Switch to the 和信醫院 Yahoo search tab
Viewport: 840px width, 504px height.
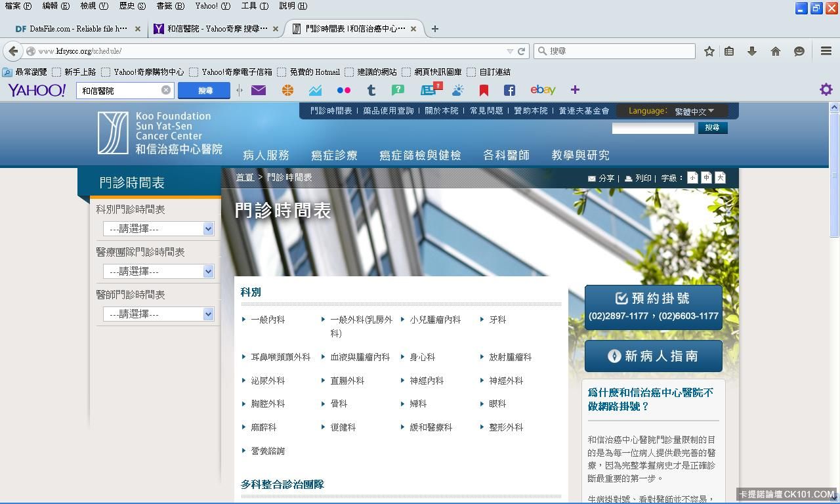pyautogui.click(x=215, y=29)
